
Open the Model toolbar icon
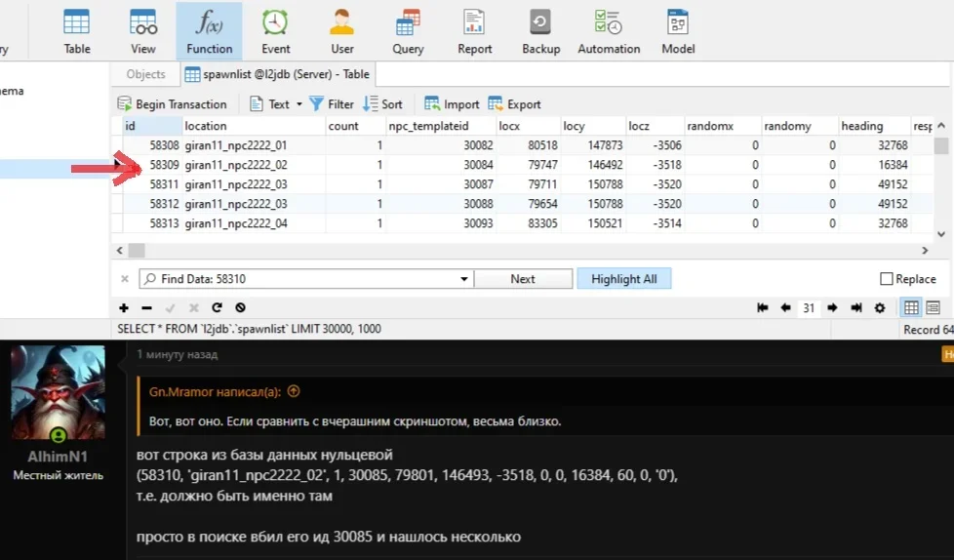pyautogui.click(x=678, y=31)
